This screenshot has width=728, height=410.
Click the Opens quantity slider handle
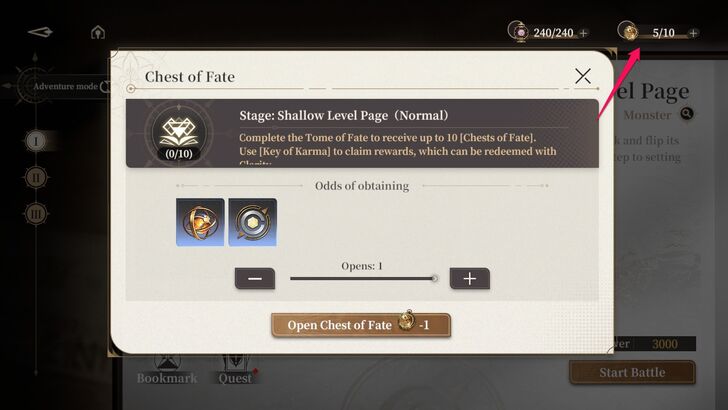pos(434,278)
